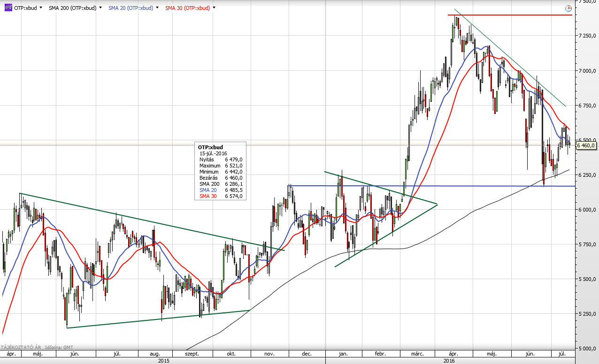
Task: Click the 2015 year label on time axis
Action: click(x=164, y=361)
